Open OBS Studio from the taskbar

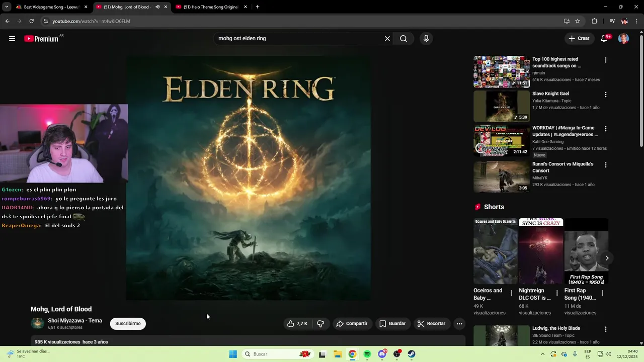click(x=397, y=354)
